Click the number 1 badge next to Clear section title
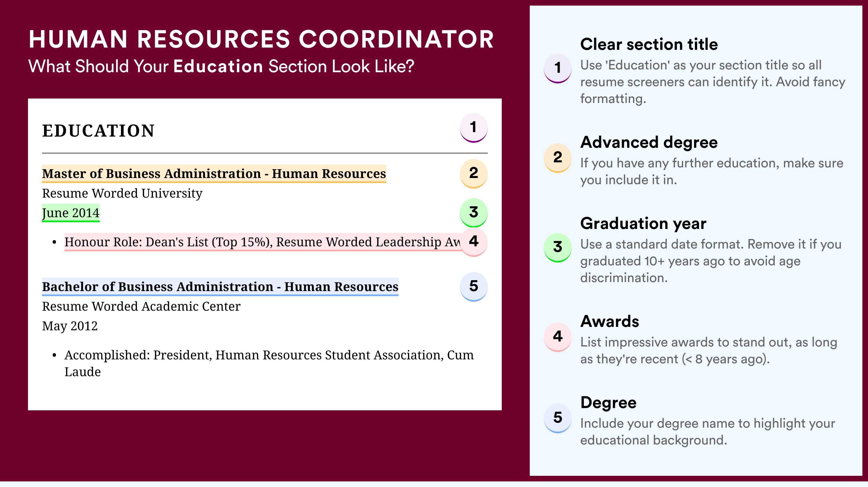Image resolution: width=868 pixels, height=487 pixels. click(x=557, y=68)
